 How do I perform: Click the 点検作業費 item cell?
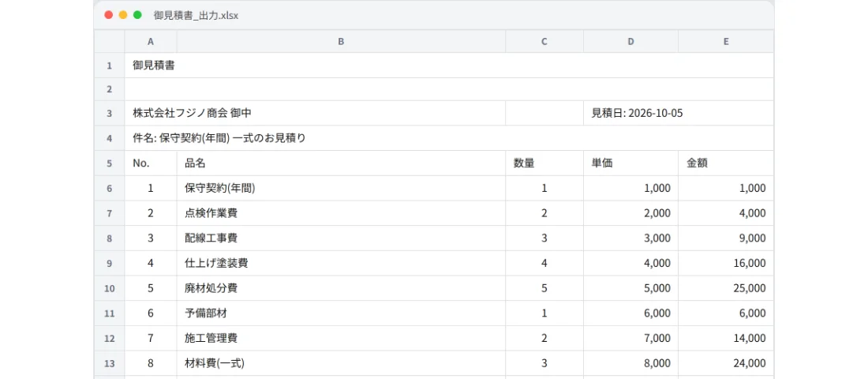(341, 213)
